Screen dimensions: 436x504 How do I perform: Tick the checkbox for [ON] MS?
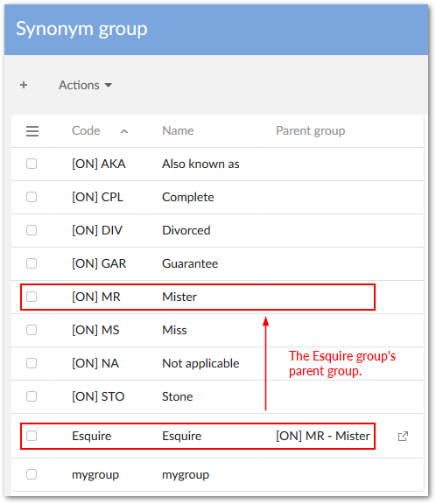tap(32, 330)
